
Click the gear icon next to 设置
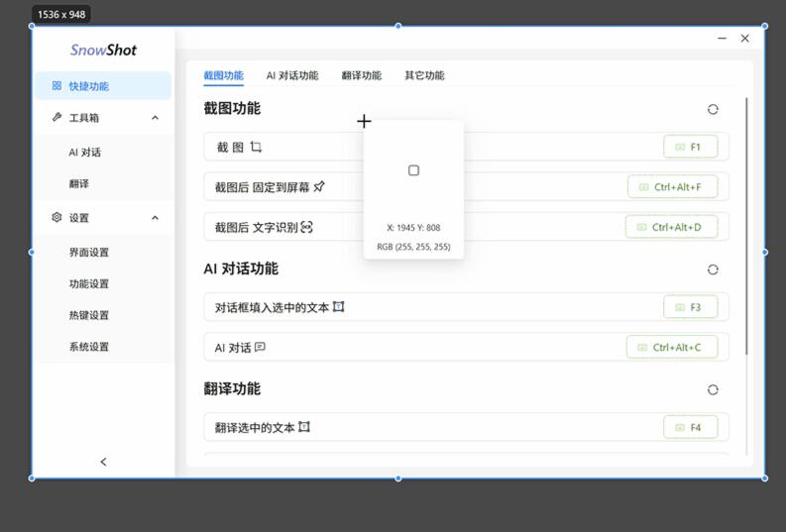(x=56, y=217)
